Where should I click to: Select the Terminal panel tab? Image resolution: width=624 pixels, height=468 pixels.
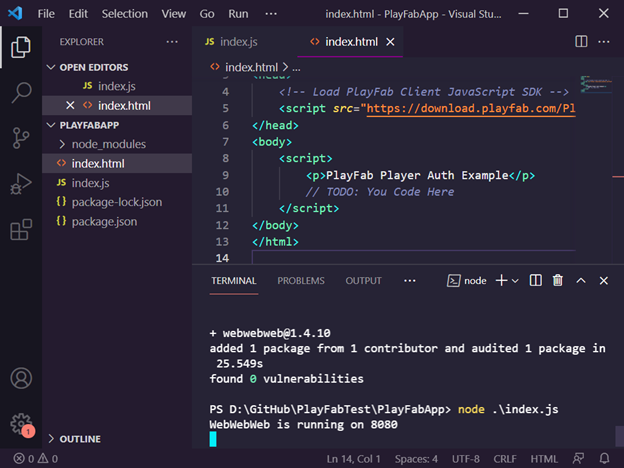[x=234, y=281]
